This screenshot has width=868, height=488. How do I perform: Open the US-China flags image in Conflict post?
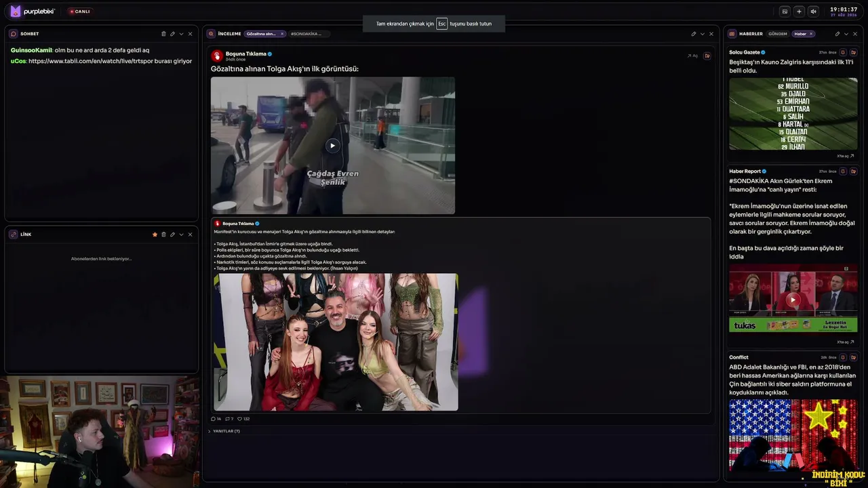(x=793, y=435)
